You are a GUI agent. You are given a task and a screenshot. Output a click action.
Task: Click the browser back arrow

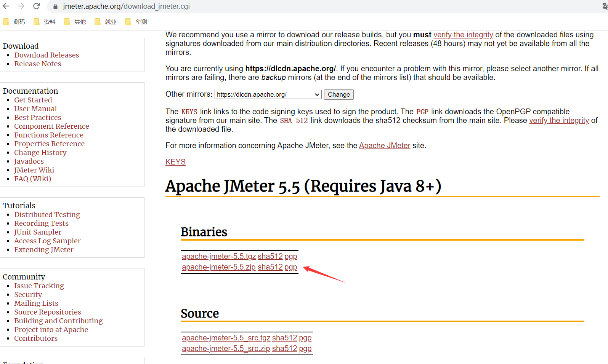pyautogui.click(x=6, y=6)
